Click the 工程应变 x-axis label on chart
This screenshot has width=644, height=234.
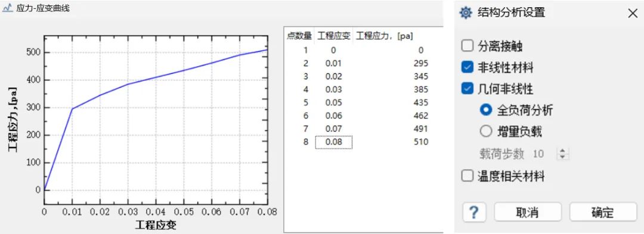[x=156, y=225]
